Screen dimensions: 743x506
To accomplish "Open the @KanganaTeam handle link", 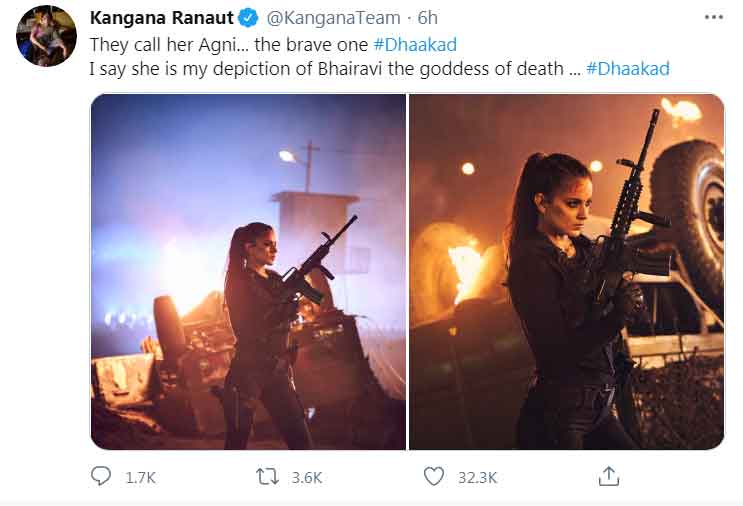I will 333,18.
